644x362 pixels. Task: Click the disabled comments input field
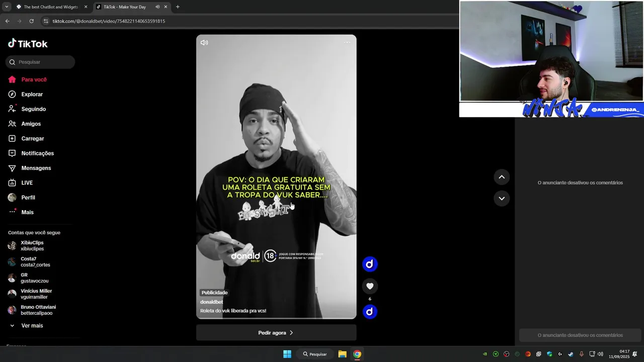tap(580, 335)
